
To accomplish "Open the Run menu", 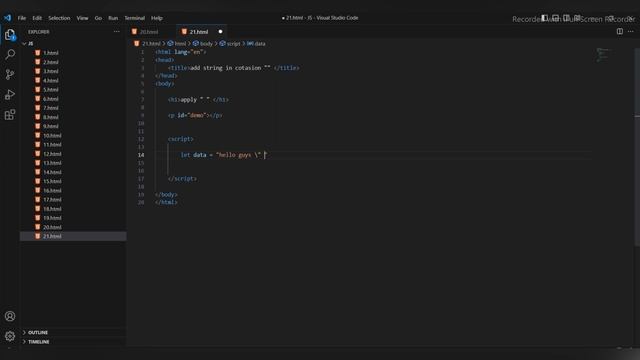I will pyautogui.click(x=113, y=18).
